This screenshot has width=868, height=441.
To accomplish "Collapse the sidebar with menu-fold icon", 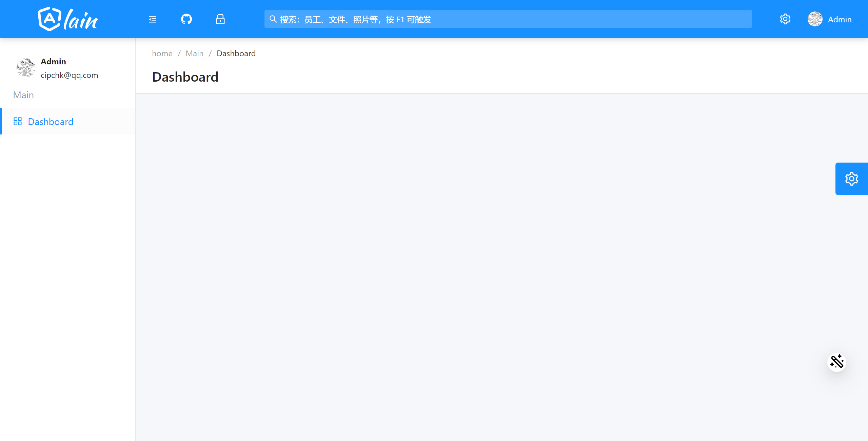I will point(153,19).
